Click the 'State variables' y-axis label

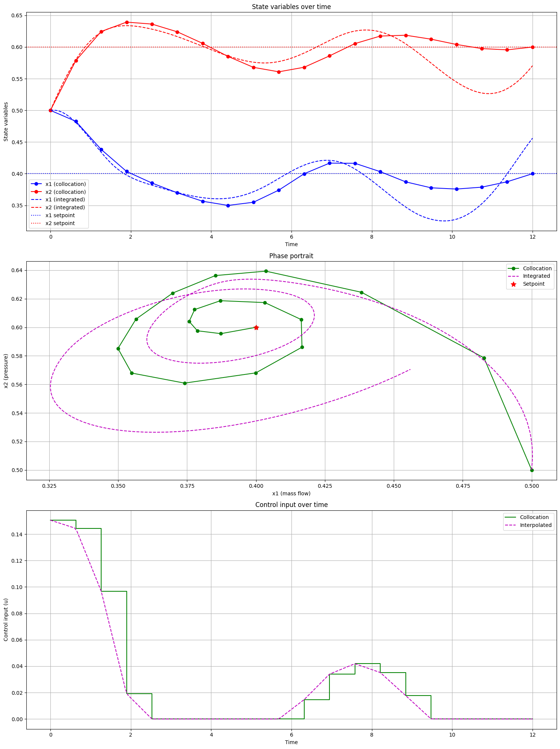pos(6,122)
